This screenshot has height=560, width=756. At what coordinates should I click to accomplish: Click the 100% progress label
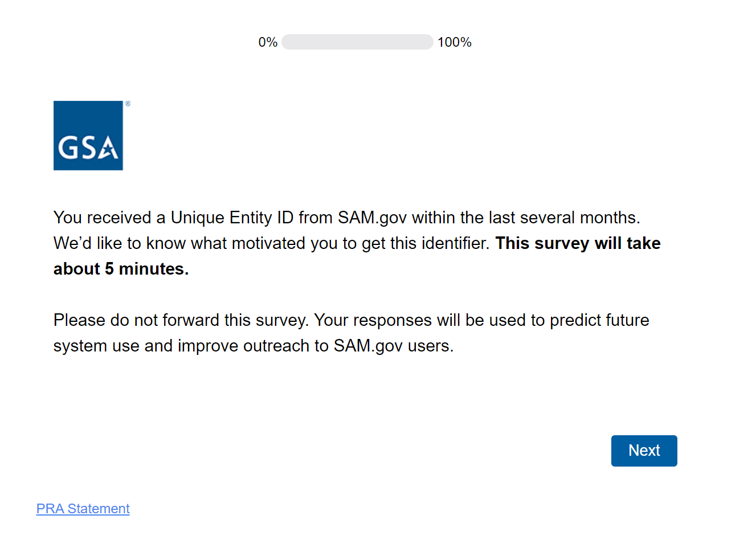[454, 42]
